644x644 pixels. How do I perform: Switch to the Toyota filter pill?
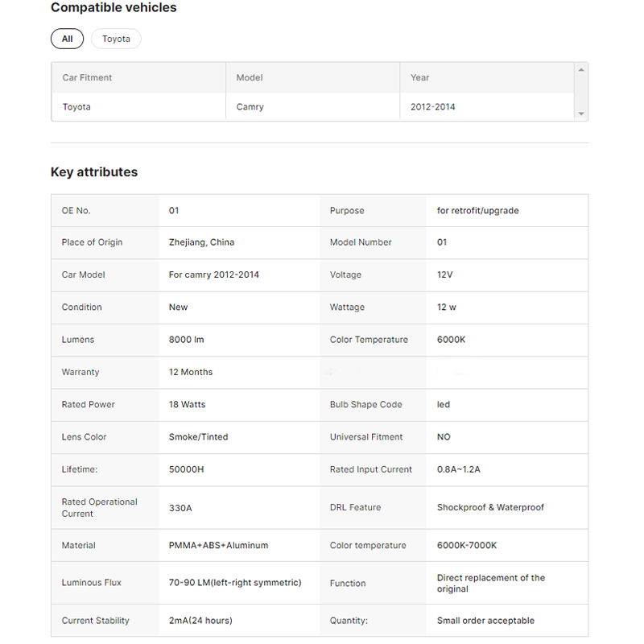click(116, 39)
